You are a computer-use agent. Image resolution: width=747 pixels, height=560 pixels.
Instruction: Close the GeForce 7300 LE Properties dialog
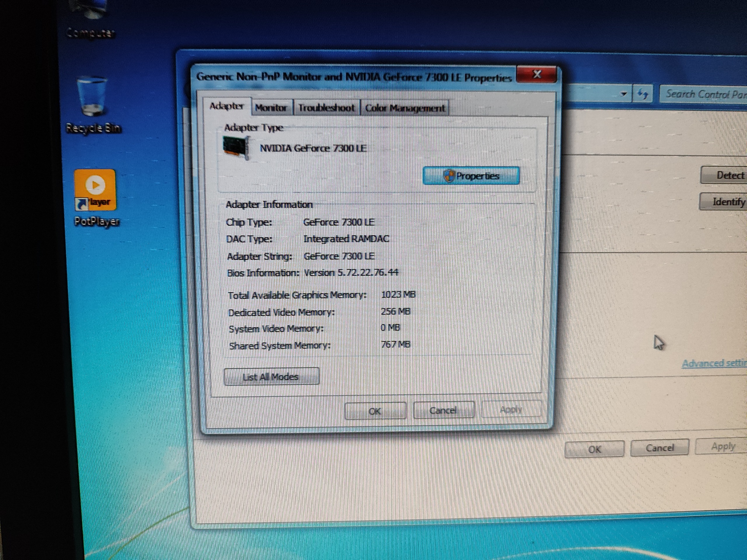536,74
